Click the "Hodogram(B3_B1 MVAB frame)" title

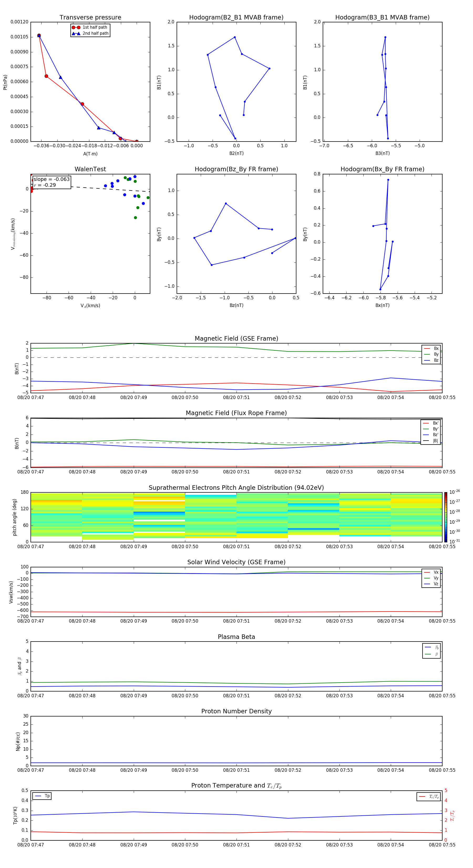tap(382, 18)
